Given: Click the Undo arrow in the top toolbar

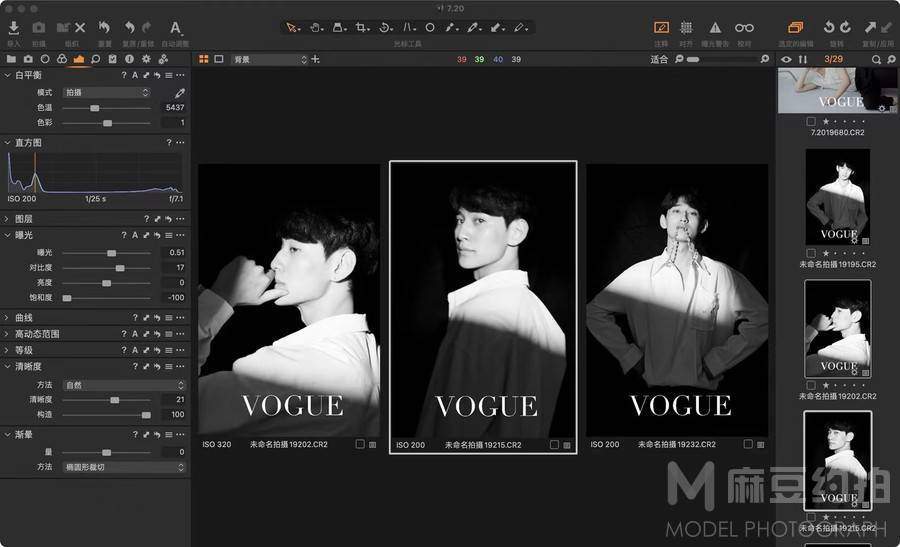Looking at the screenshot, I should (130, 28).
